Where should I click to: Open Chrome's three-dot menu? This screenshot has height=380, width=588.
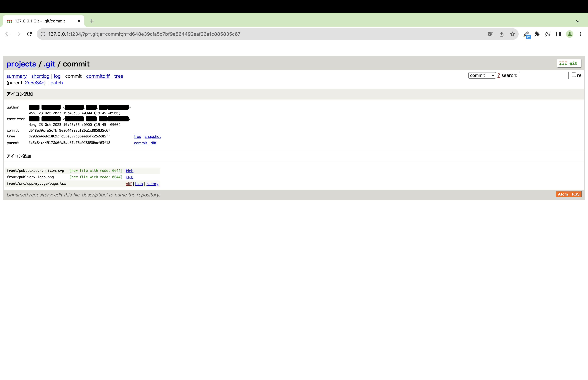(x=581, y=34)
